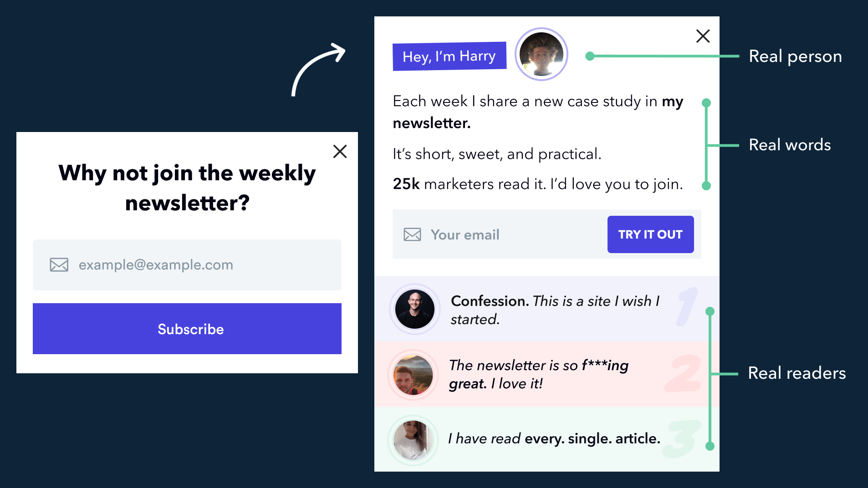The height and width of the screenshot is (488, 868).
Task: Select the "Hey, I'm Harry" label
Action: 449,56
